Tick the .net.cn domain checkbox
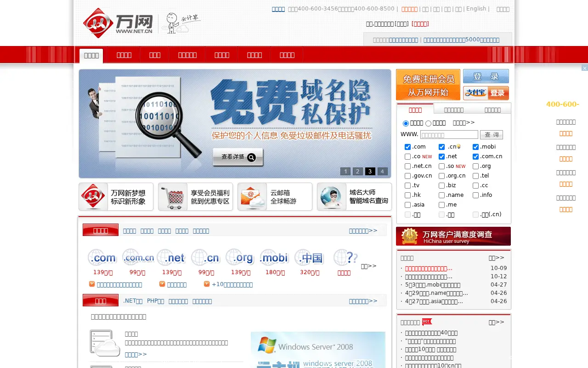Screen dimensions: 588x368 407,167
